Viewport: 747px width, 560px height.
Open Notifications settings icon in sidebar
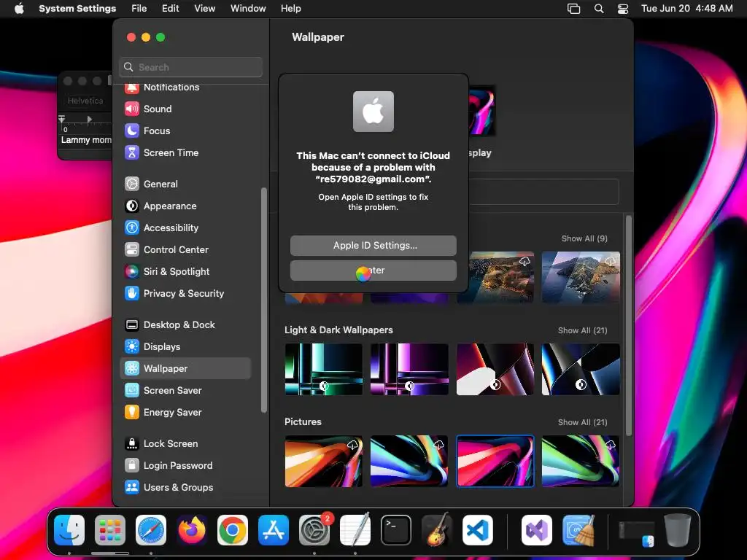[x=132, y=87]
